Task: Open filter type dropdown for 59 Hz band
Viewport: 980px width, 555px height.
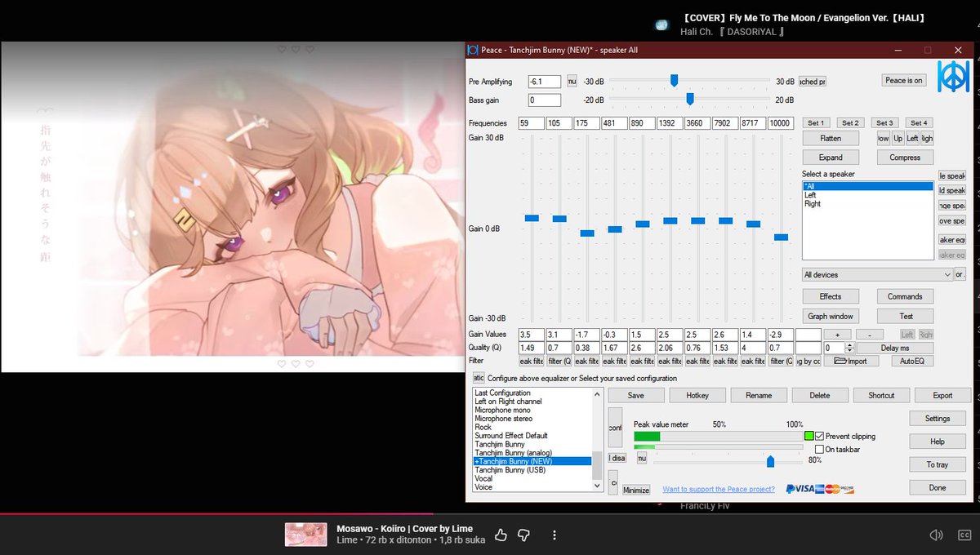Action: point(532,361)
